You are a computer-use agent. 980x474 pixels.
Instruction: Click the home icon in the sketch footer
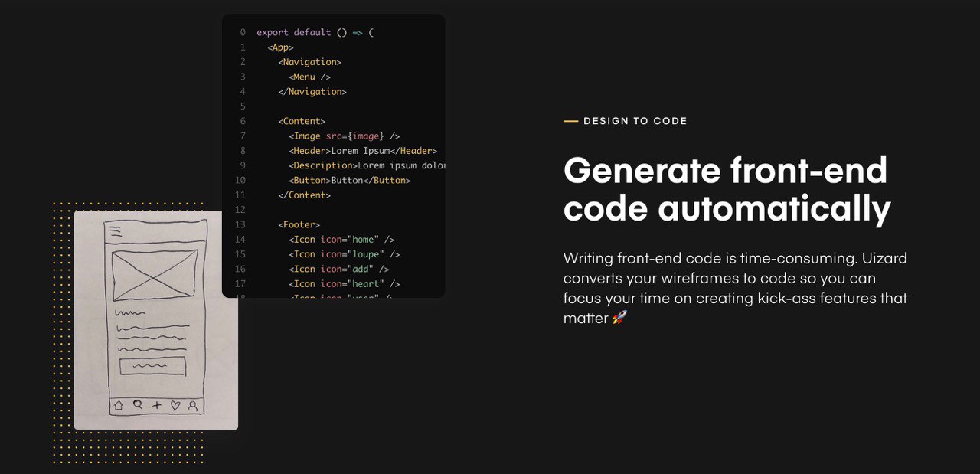coord(119,406)
